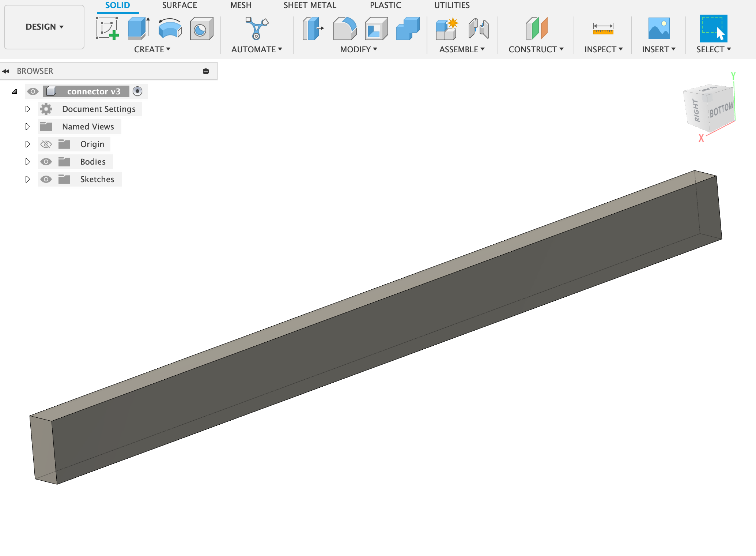Activate the Extrude tool
The image size is (756, 556).
tap(138, 29)
